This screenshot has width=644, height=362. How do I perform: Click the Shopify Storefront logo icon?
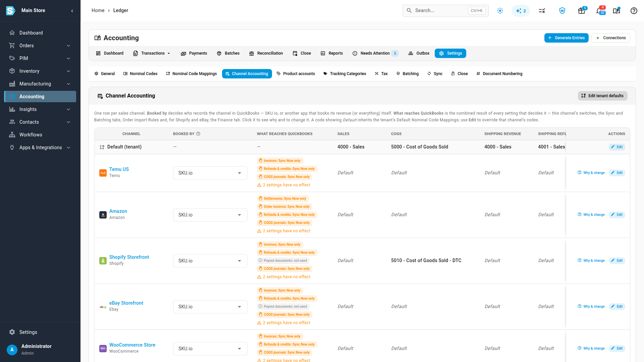tap(103, 261)
